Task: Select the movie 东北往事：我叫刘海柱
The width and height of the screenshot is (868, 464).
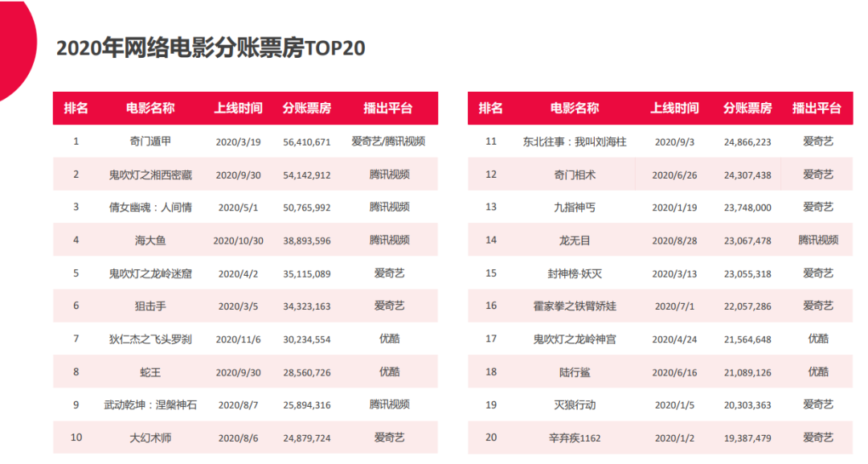Action: click(x=575, y=142)
